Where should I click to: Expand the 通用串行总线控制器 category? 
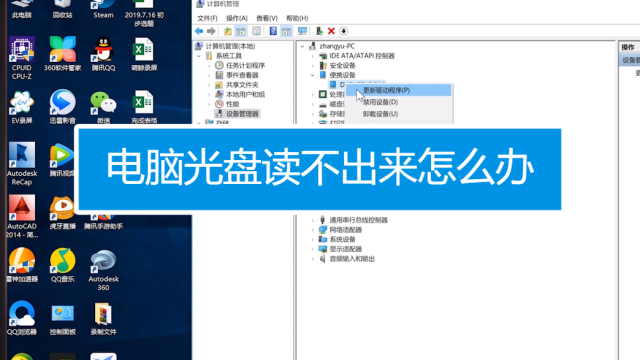click(313, 220)
